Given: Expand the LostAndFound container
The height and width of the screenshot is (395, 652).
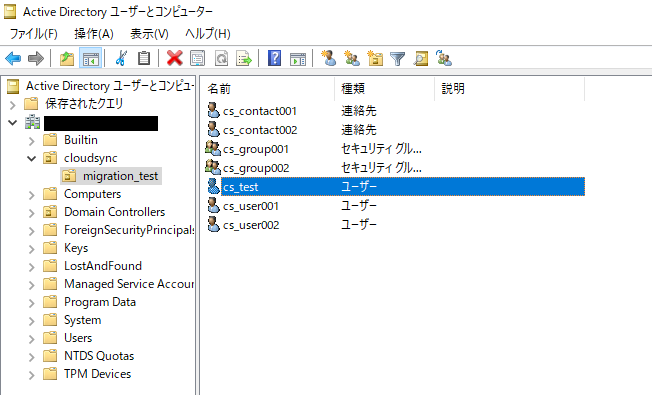Looking at the screenshot, I should point(32,267).
